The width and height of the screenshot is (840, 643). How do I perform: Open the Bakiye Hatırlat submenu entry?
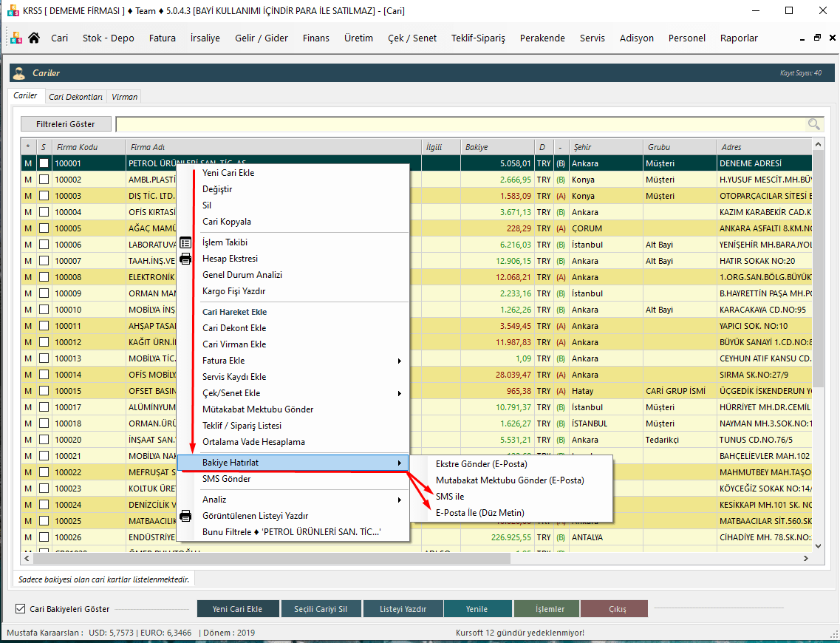(x=293, y=463)
